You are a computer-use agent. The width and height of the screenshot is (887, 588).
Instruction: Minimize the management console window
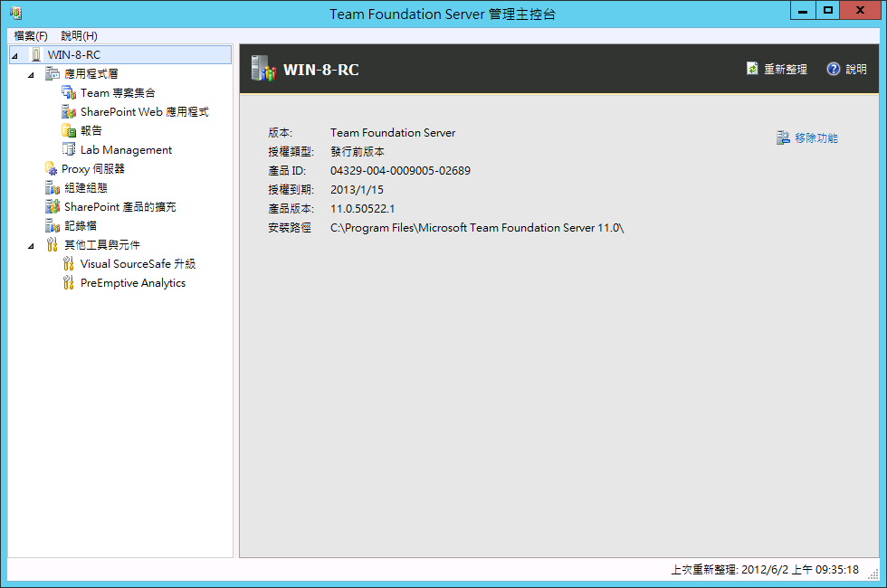pyautogui.click(x=803, y=10)
